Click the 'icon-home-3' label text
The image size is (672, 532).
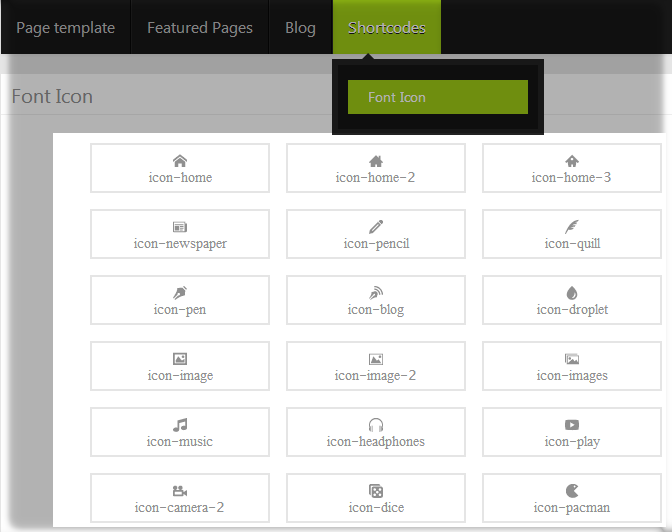pyautogui.click(x=571, y=177)
